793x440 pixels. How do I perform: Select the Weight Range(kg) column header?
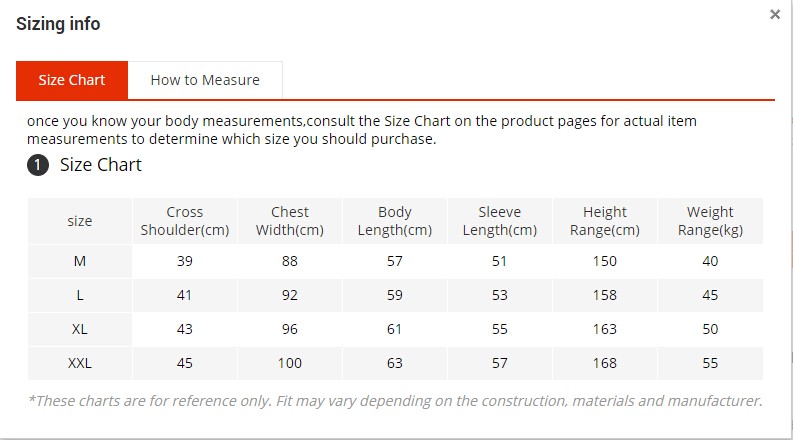coord(710,221)
